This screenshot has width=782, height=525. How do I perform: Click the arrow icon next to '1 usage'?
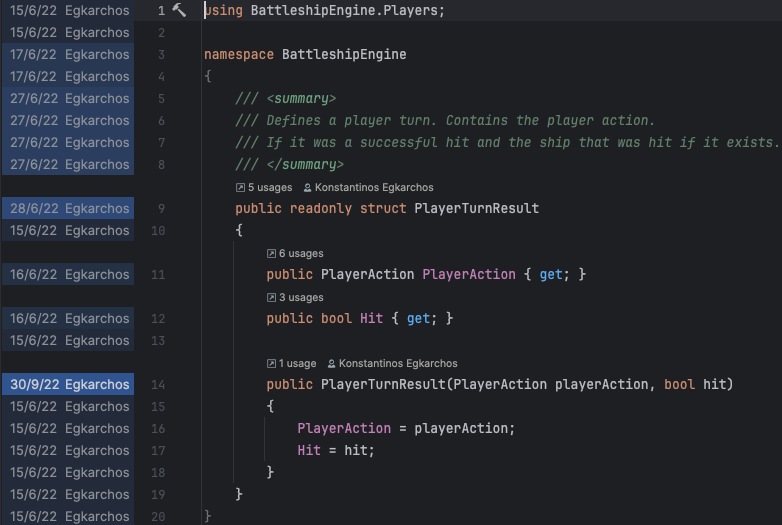click(271, 363)
